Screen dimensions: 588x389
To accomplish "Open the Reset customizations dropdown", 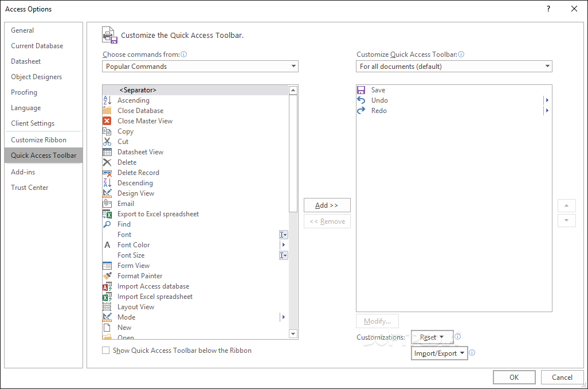I will coord(432,337).
